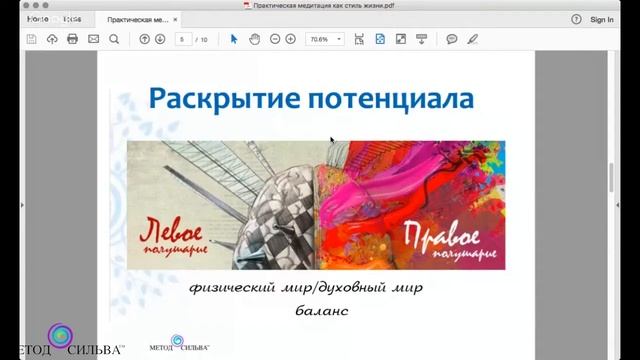This screenshot has width=640, height=360.
Task: Click the brain hemispheres image
Action: (316, 205)
